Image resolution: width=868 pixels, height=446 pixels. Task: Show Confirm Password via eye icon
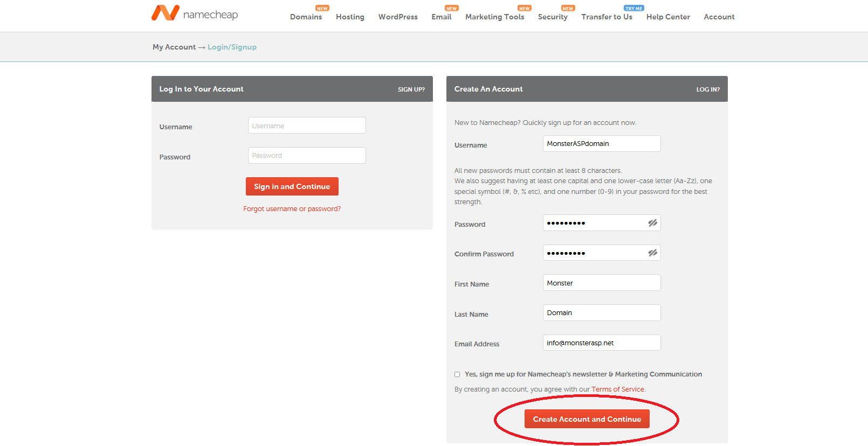652,253
